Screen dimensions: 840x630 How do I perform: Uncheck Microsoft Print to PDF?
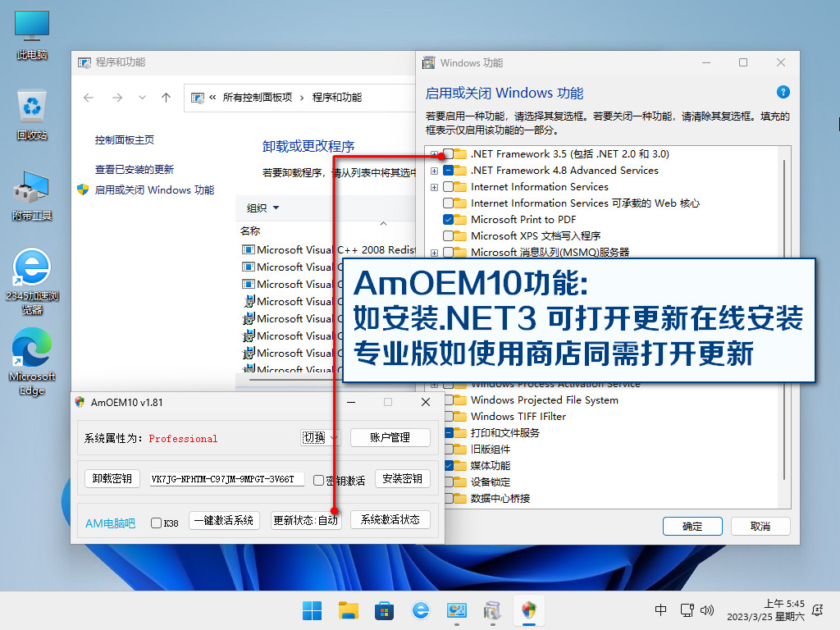click(449, 220)
